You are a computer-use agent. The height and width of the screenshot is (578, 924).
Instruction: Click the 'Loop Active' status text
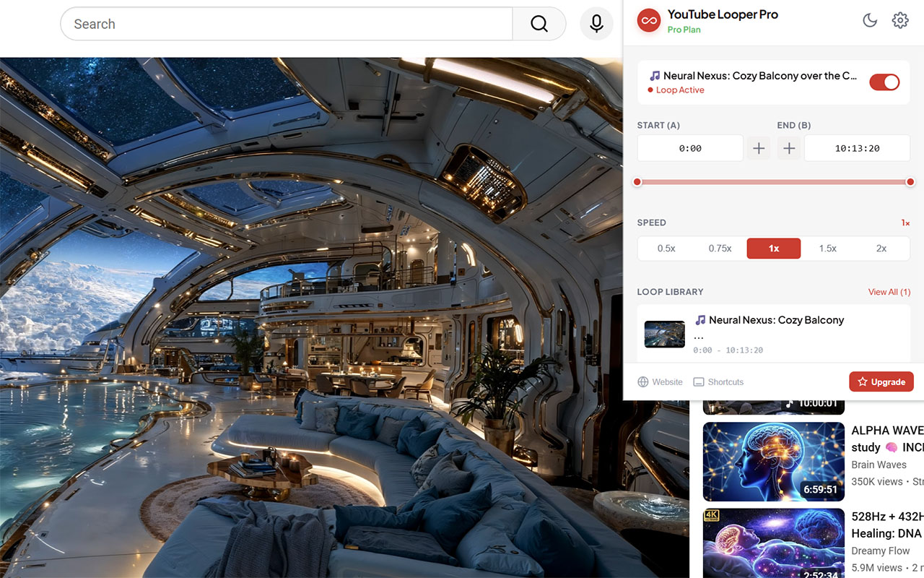(x=680, y=90)
